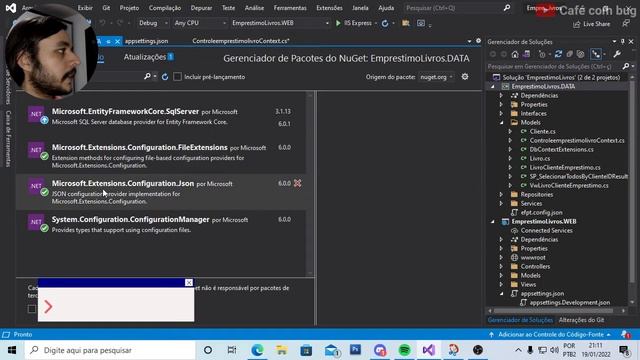Click Sync with Active Document icon

[x=558, y=54]
